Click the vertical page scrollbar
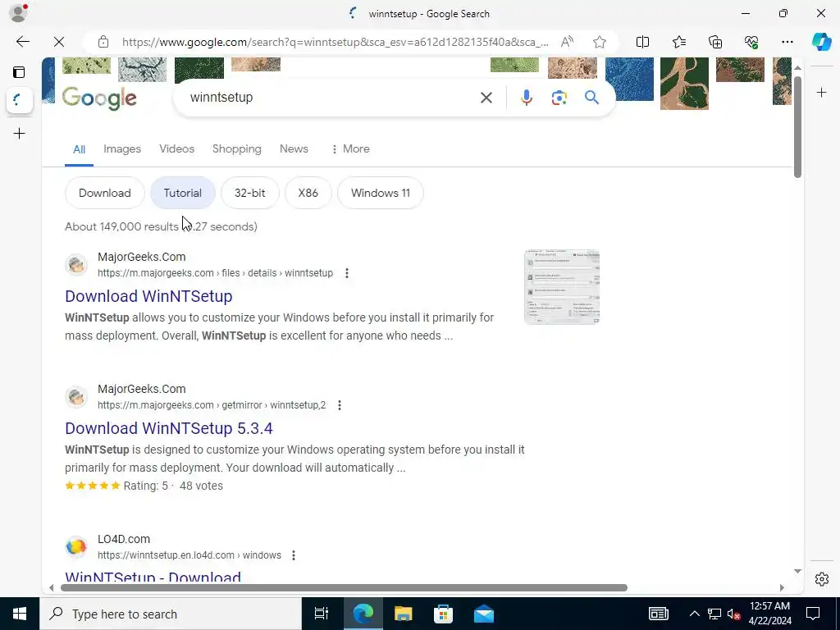The height and width of the screenshot is (630, 840). (797, 127)
